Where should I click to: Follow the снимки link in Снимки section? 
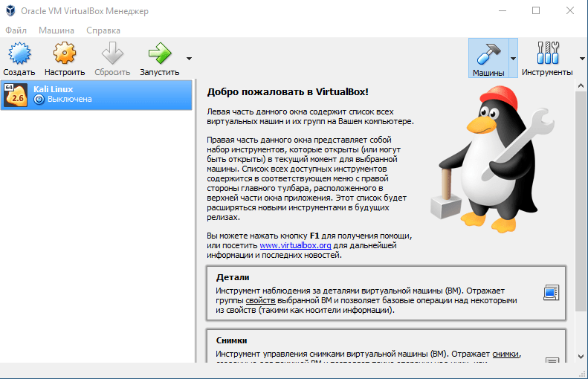coord(505,354)
